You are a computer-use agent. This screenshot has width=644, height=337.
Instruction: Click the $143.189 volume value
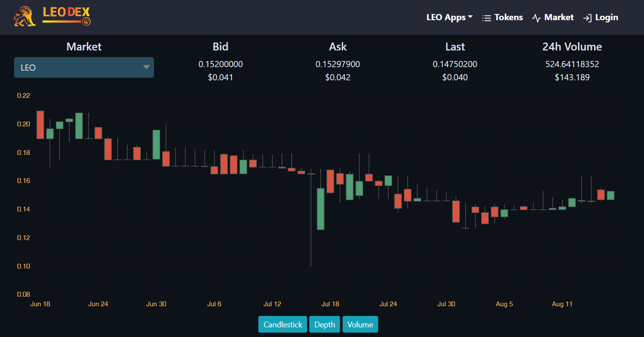[x=572, y=78]
